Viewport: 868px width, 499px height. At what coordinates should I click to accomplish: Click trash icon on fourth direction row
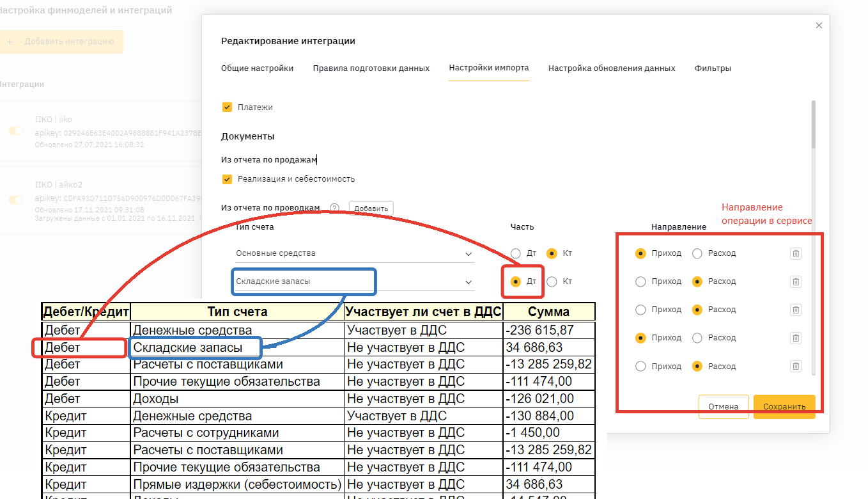tap(796, 338)
